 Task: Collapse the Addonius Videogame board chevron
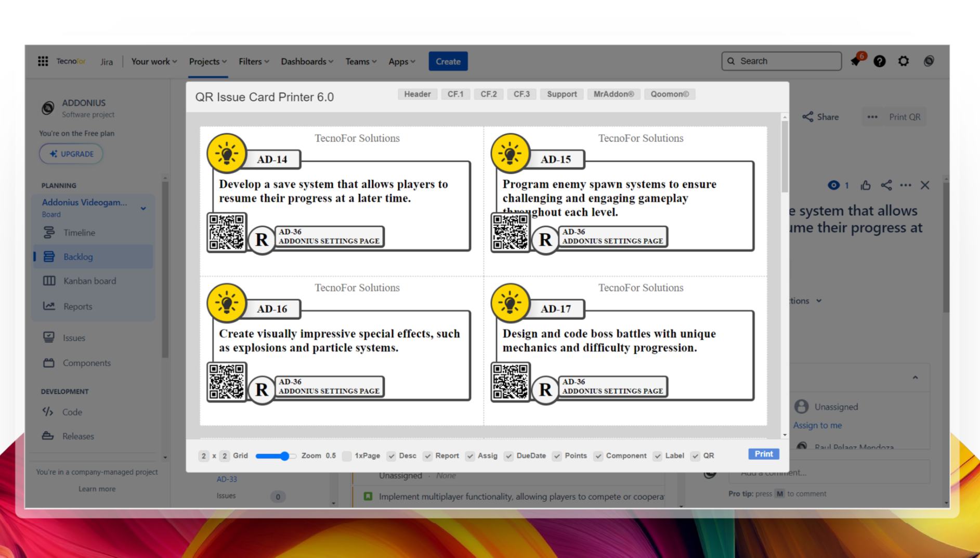click(143, 209)
